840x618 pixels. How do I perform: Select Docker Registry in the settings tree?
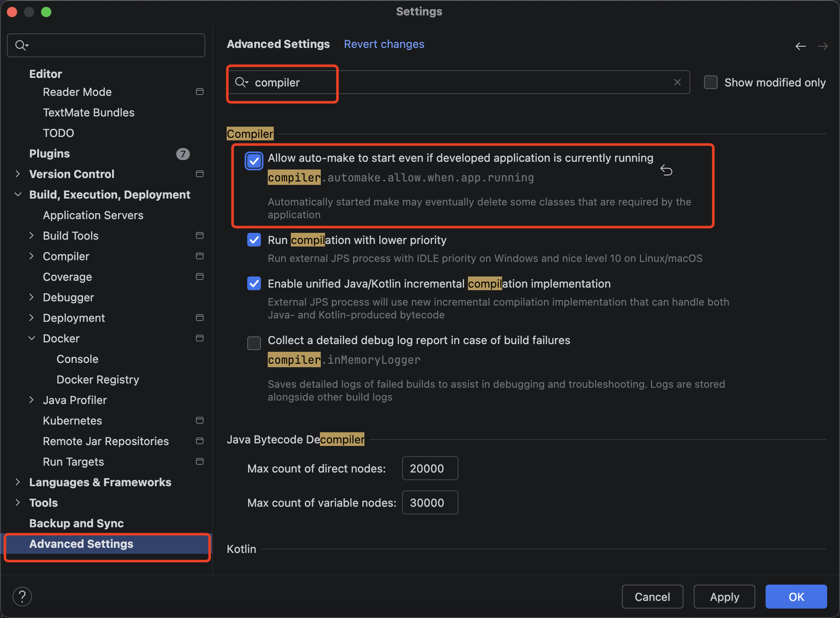(98, 380)
